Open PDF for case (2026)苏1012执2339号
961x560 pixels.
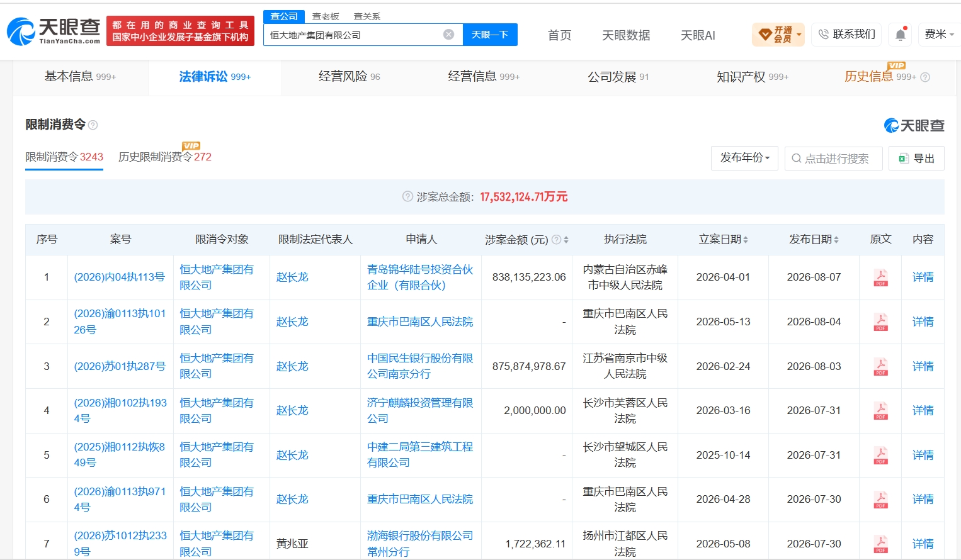pos(880,544)
